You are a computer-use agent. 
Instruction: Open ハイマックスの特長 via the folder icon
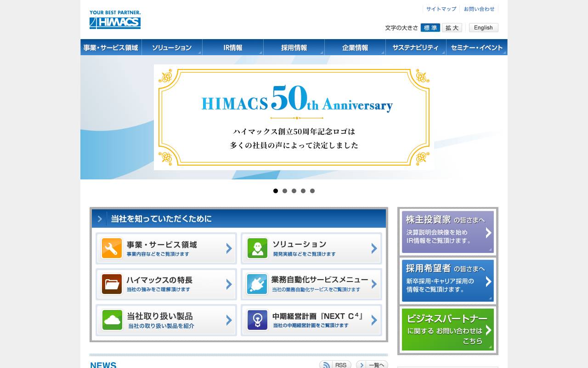click(112, 284)
